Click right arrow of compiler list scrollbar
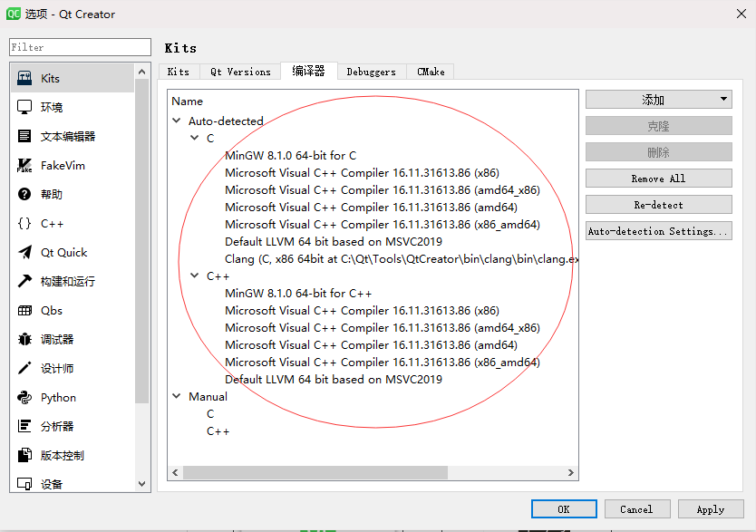Screen dimensions: 756x532 tap(571, 472)
